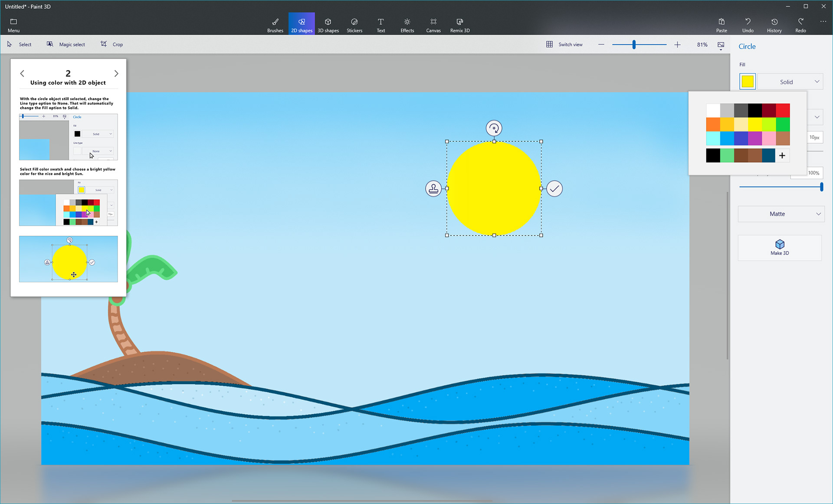The width and height of the screenshot is (833, 504).
Task: Click the Magic select button
Action: pyautogui.click(x=66, y=45)
